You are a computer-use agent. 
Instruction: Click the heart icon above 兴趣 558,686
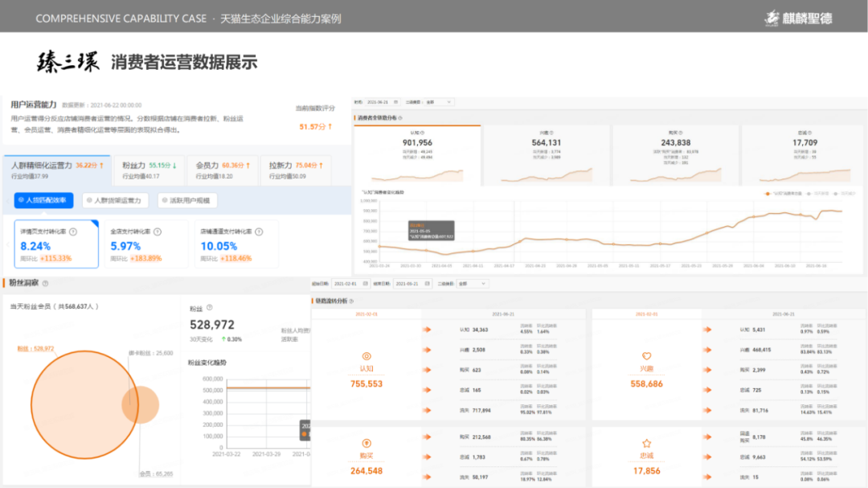coord(646,356)
